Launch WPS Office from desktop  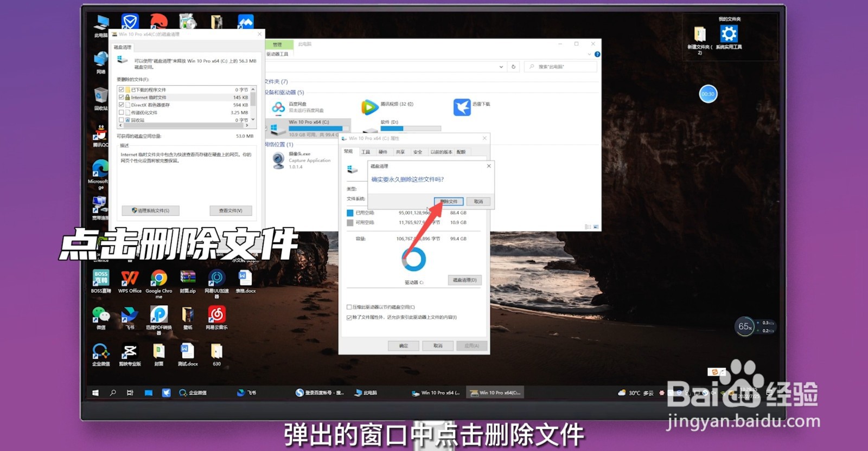130,282
